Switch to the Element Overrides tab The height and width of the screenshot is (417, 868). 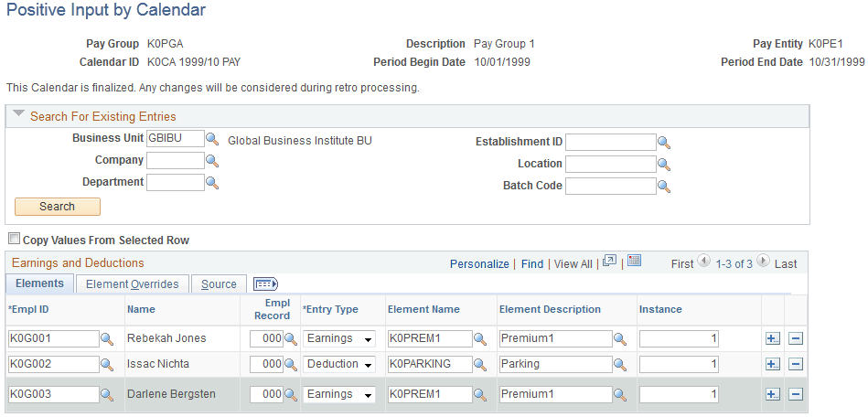(132, 284)
